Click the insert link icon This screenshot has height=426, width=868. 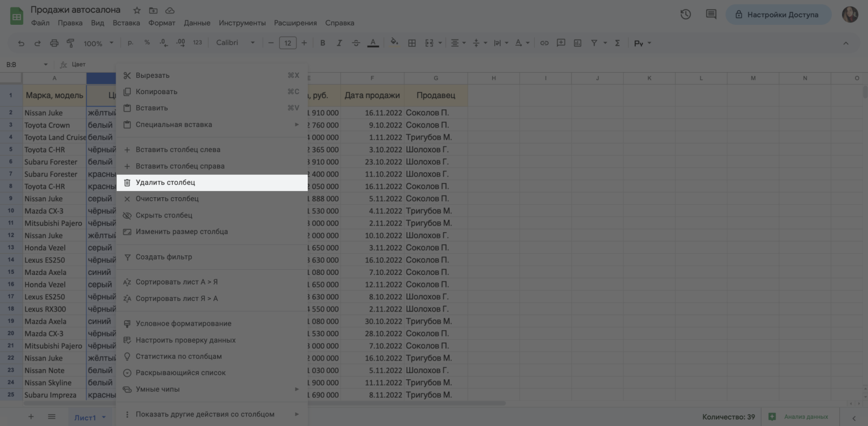[544, 43]
